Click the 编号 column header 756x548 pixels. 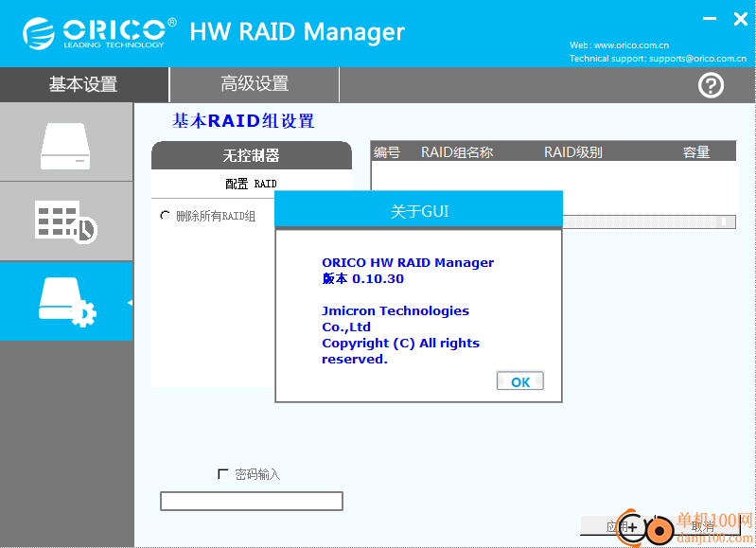point(387,152)
